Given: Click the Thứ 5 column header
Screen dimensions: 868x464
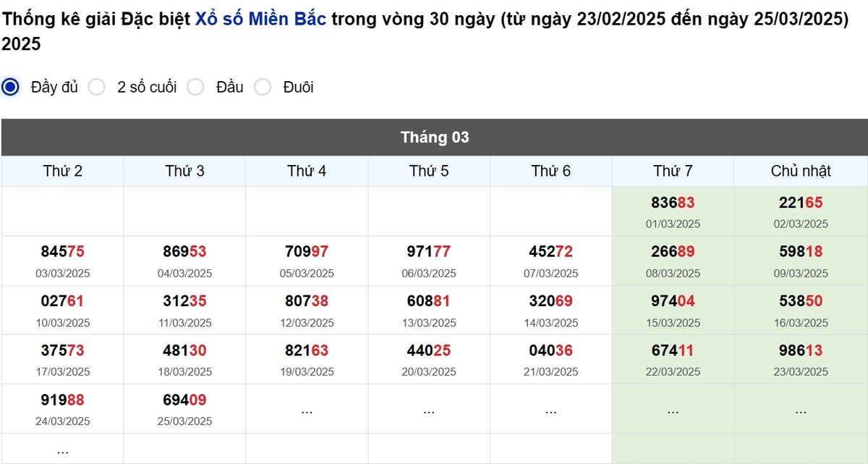Looking at the screenshot, I should [x=429, y=171].
